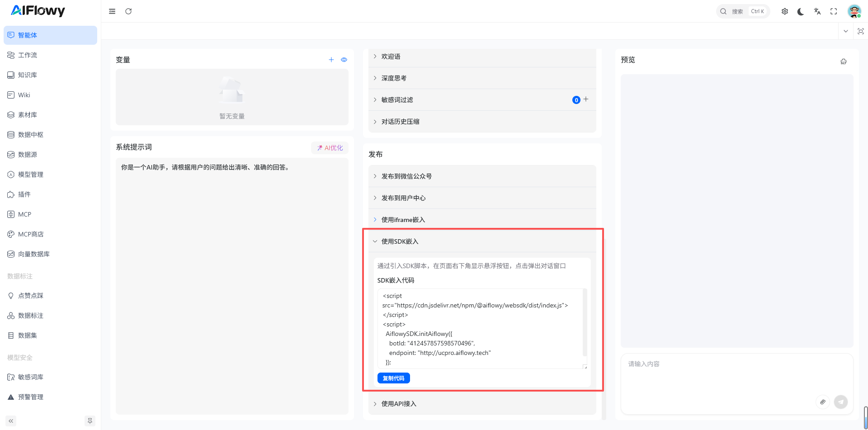
Task: Add a new variable with plus icon
Action: pos(331,60)
